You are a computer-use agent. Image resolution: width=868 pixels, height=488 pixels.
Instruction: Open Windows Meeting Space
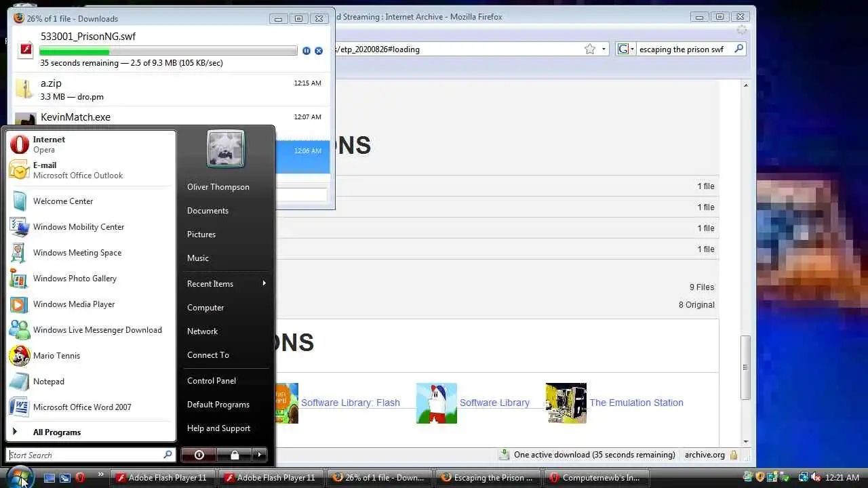(x=90, y=253)
